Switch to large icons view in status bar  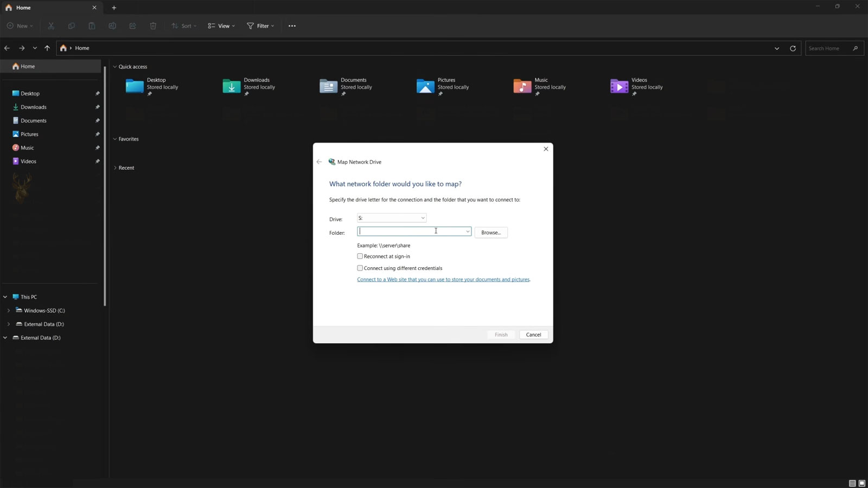tap(861, 483)
